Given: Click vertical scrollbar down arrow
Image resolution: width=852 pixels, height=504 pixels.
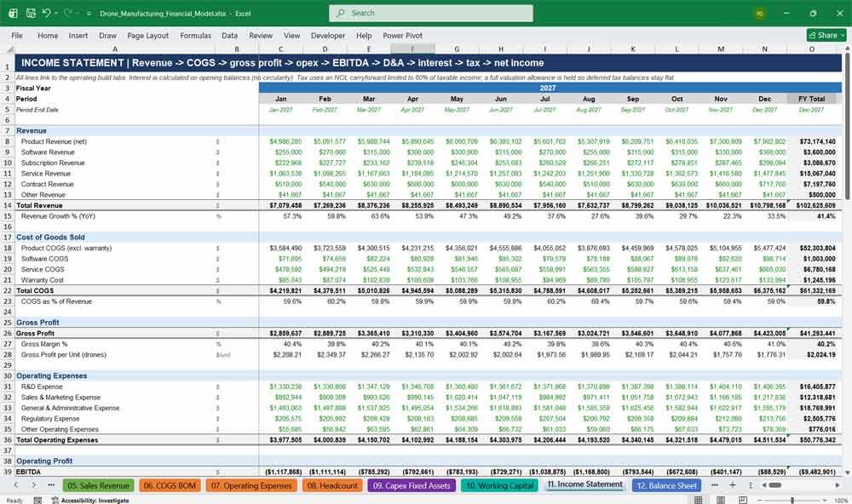Looking at the screenshot, I should tap(847, 472).
